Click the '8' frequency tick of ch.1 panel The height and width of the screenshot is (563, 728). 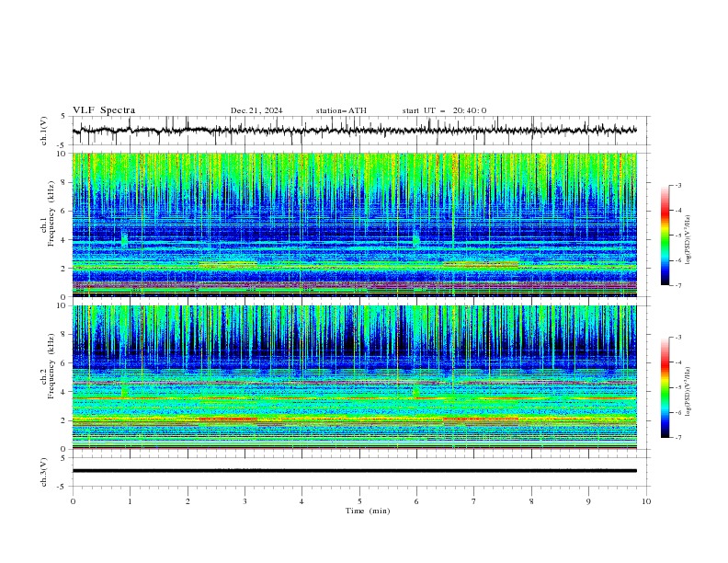coord(65,182)
